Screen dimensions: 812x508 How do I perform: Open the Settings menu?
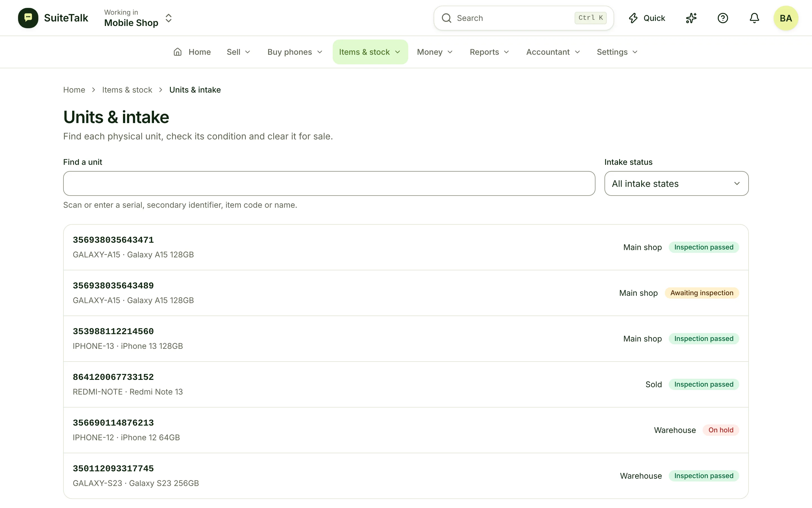pyautogui.click(x=617, y=52)
